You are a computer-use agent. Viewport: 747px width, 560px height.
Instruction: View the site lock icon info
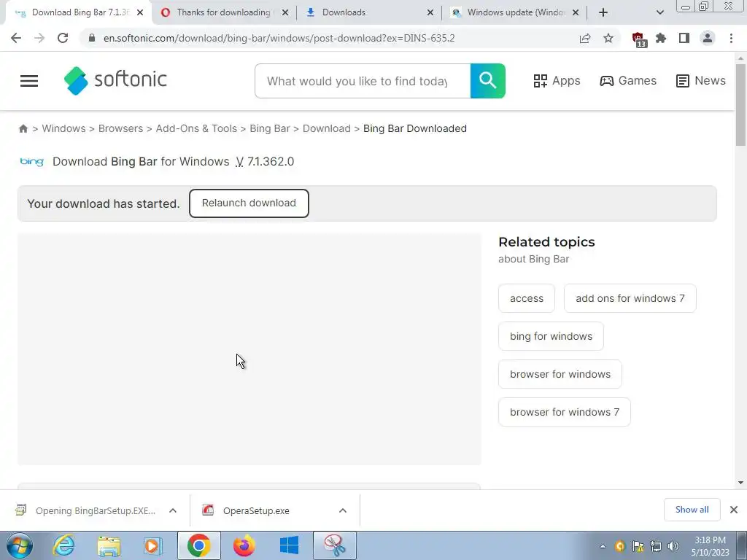pyautogui.click(x=92, y=38)
